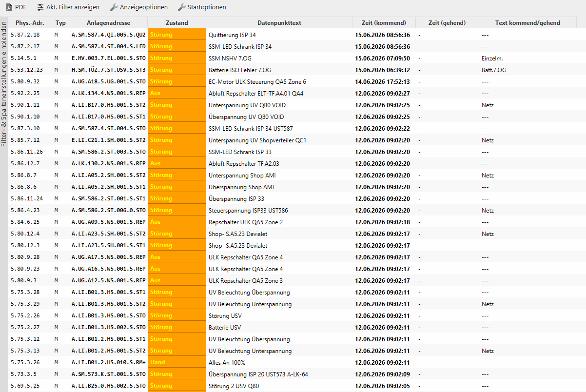
Task: Click the Startoptionen wrench icon
Action: (x=181, y=7)
